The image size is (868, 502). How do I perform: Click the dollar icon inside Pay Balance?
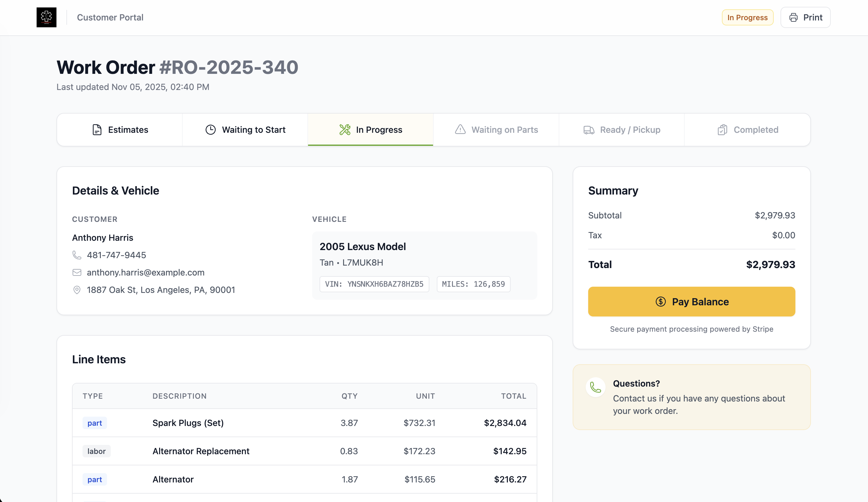(x=661, y=302)
